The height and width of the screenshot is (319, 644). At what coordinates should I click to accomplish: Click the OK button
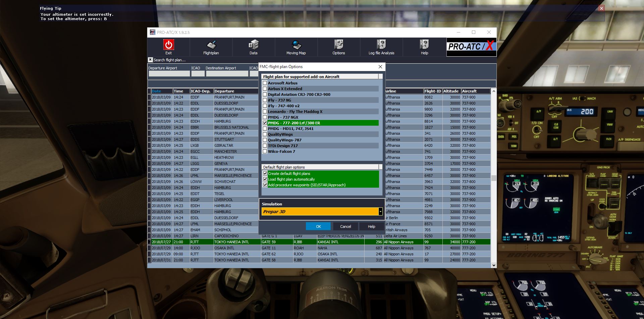click(318, 227)
